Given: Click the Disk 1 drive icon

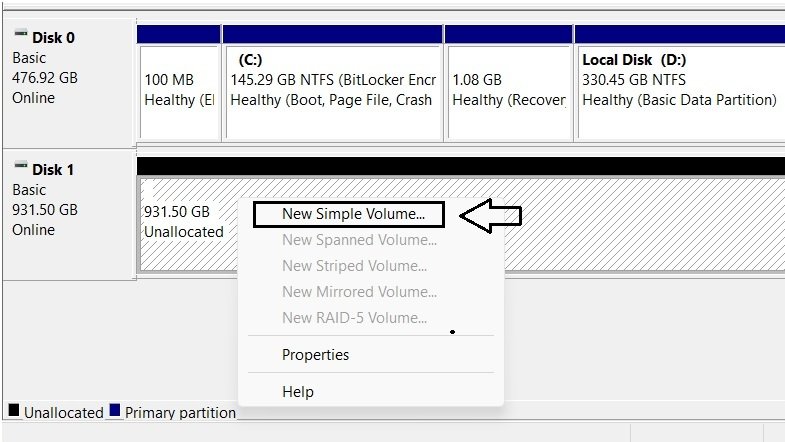Looking at the screenshot, I should coord(21,165).
